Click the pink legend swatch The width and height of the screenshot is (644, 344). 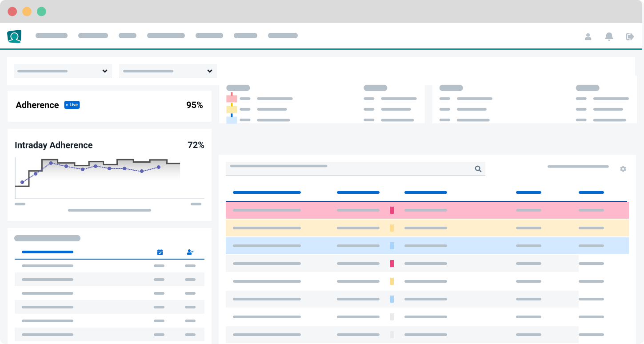pyautogui.click(x=232, y=99)
